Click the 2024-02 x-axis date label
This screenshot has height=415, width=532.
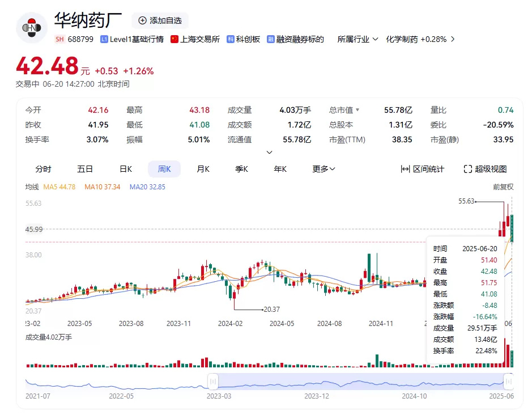point(231,324)
